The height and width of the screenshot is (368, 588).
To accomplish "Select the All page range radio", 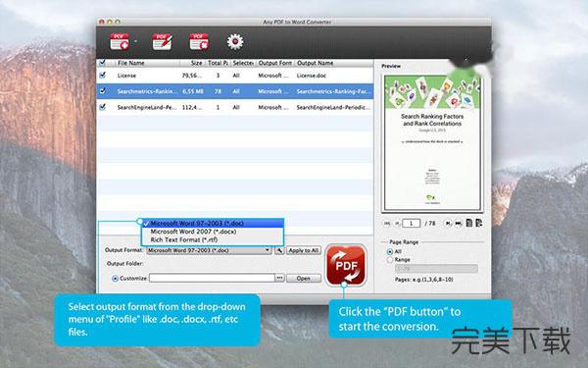I will coord(390,251).
